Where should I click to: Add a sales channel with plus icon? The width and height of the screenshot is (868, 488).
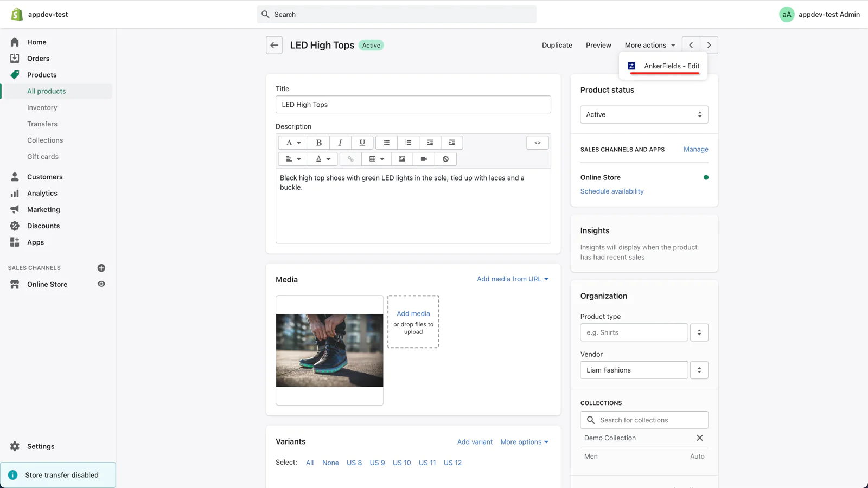[101, 268]
